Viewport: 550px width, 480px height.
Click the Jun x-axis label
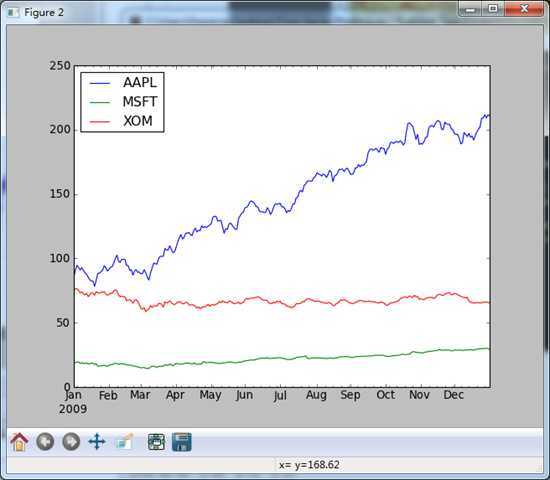point(244,395)
